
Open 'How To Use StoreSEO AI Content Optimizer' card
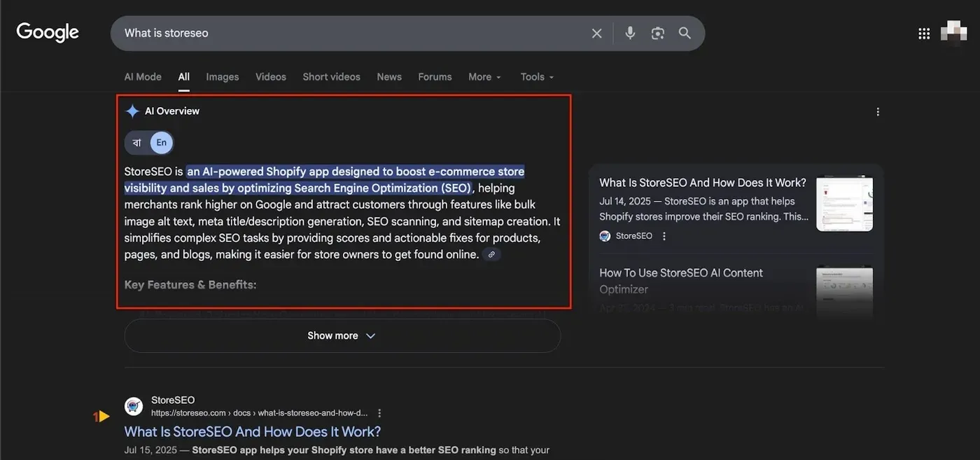click(x=681, y=281)
